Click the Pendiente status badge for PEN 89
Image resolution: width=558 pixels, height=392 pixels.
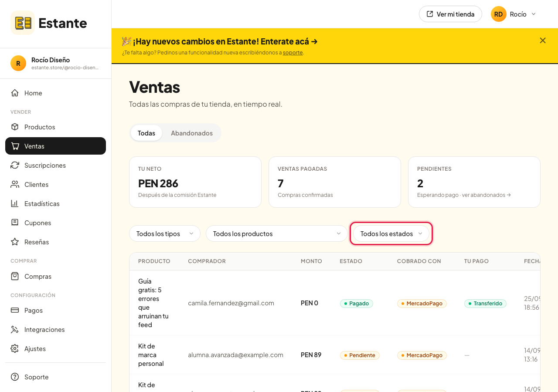coord(360,355)
